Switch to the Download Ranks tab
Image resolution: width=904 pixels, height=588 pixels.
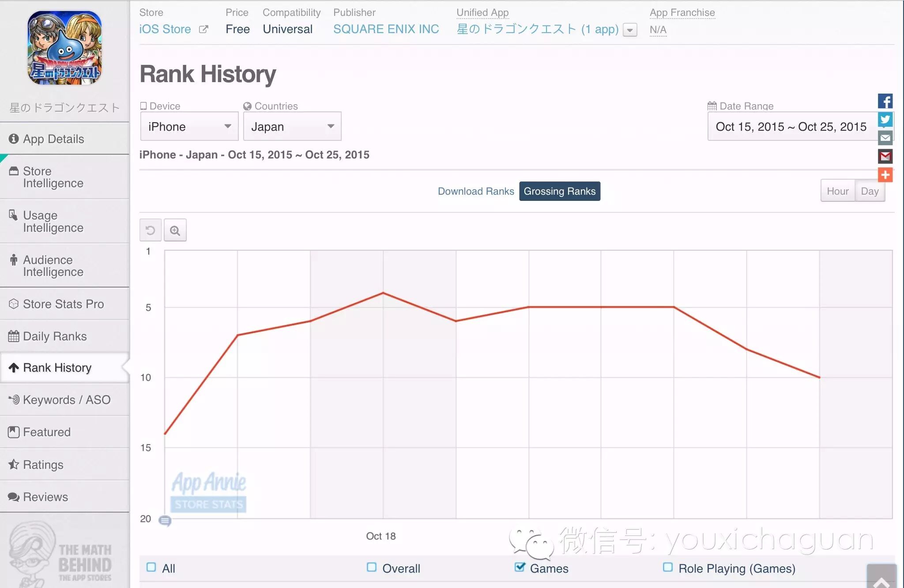pos(475,191)
